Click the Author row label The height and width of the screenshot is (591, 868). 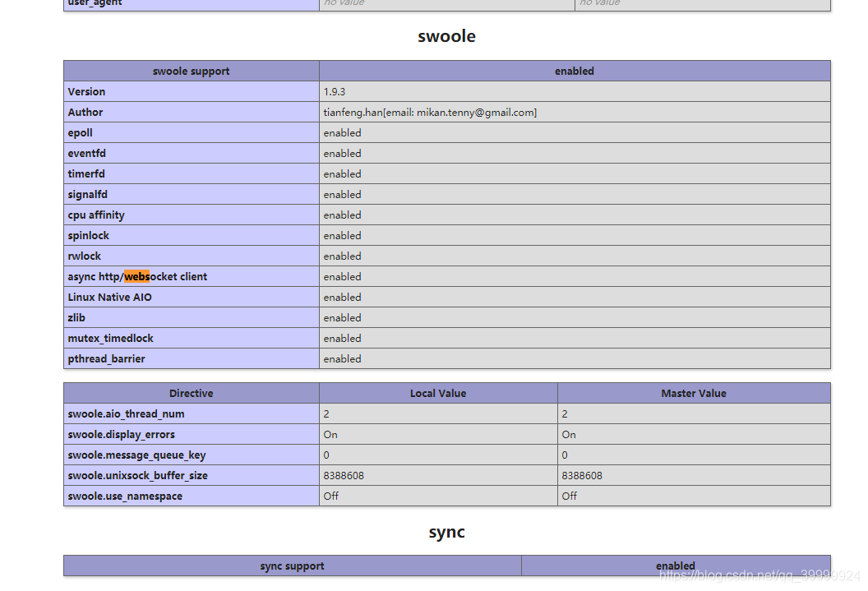[85, 112]
